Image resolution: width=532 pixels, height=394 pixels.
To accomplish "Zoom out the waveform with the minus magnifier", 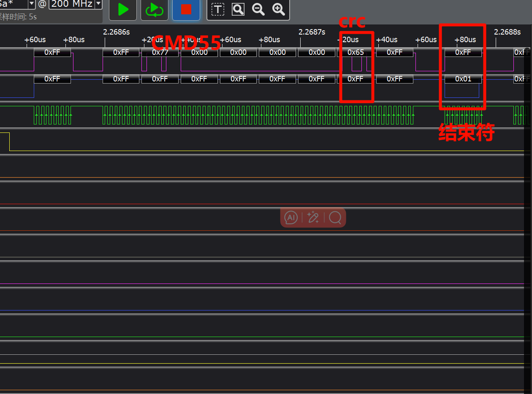I will tap(258, 10).
